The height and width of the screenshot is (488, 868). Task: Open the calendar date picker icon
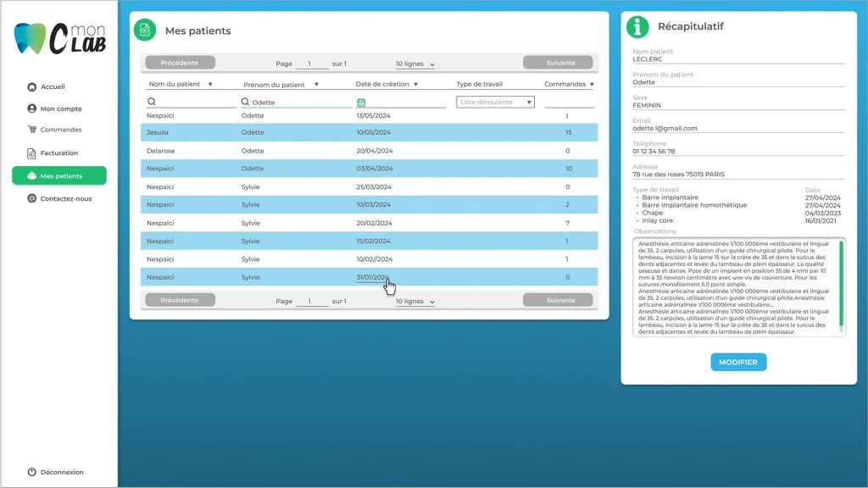coord(361,103)
